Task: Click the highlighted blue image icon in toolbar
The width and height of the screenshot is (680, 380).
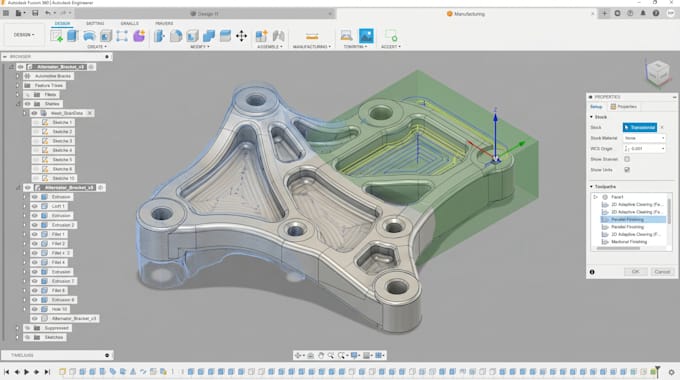Action: click(366, 36)
